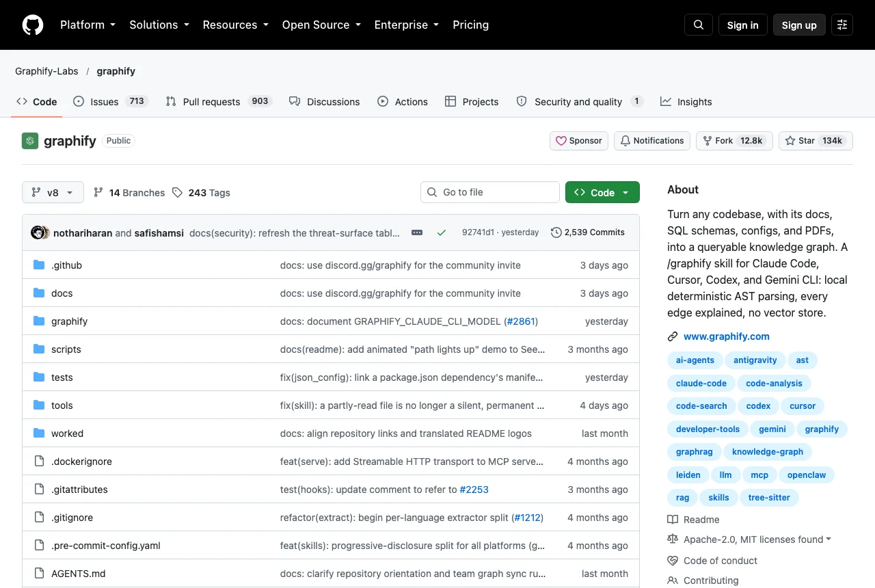Click the tests folder icon

click(x=39, y=377)
